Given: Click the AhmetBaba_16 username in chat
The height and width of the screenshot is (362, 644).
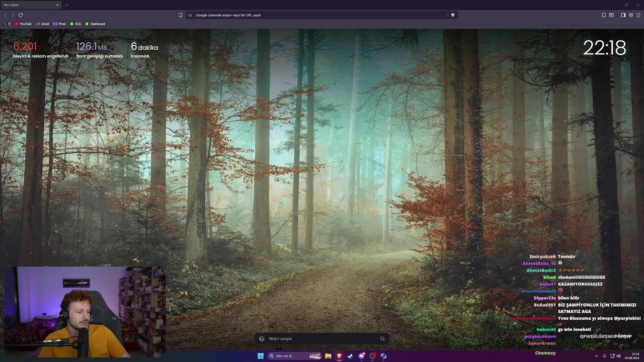Looking at the screenshot, I should click(539, 263).
